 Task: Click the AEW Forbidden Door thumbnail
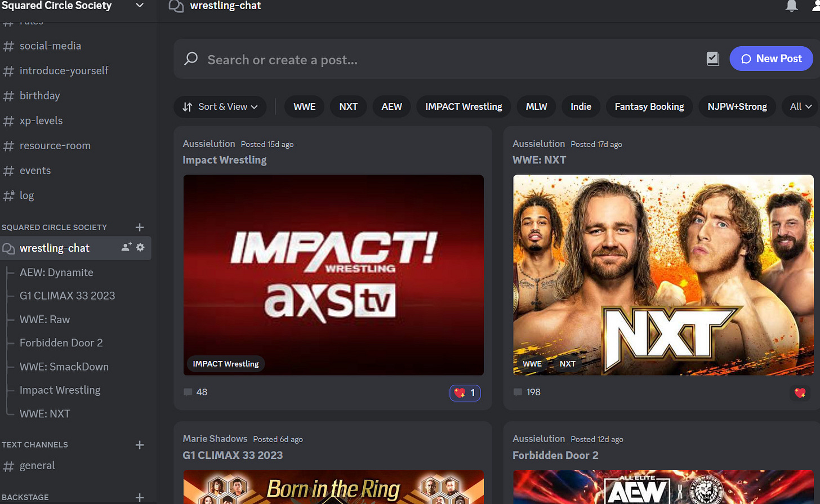point(663,487)
